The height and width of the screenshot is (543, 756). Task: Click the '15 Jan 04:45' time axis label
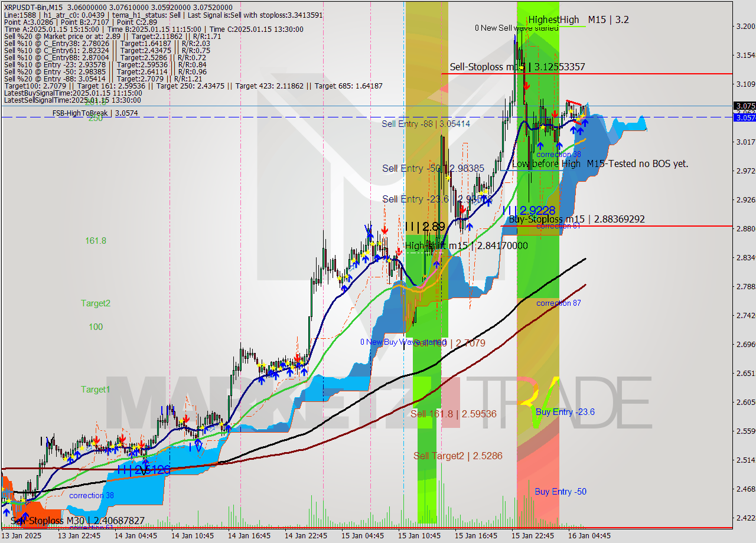363,536
